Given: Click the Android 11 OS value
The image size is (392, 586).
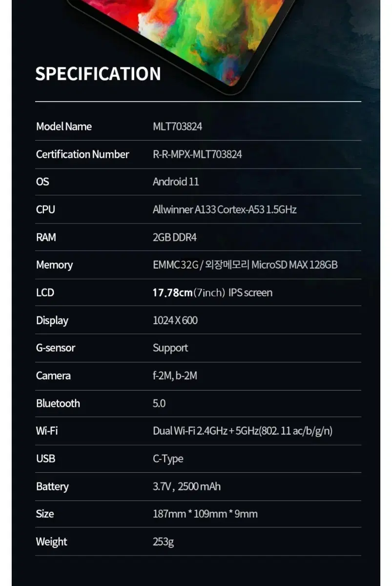Looking at the screenshot, I should [x=176, y=182].
